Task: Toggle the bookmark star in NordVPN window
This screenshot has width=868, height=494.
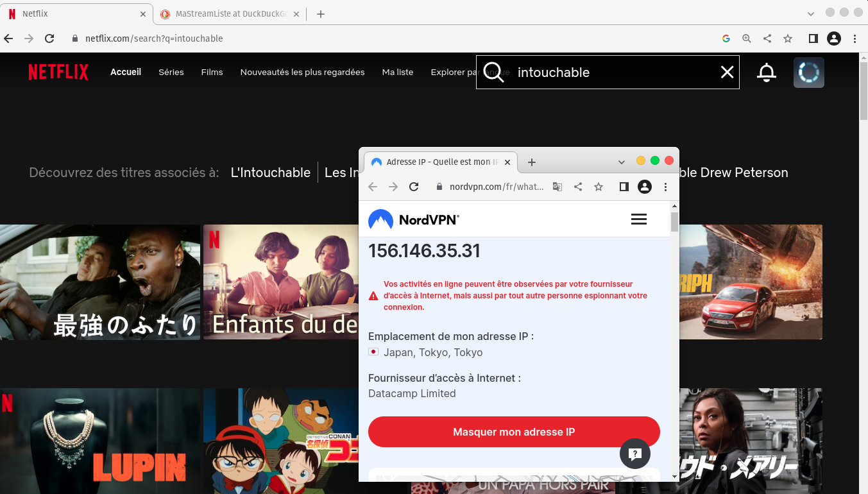Action: [599, 187]
